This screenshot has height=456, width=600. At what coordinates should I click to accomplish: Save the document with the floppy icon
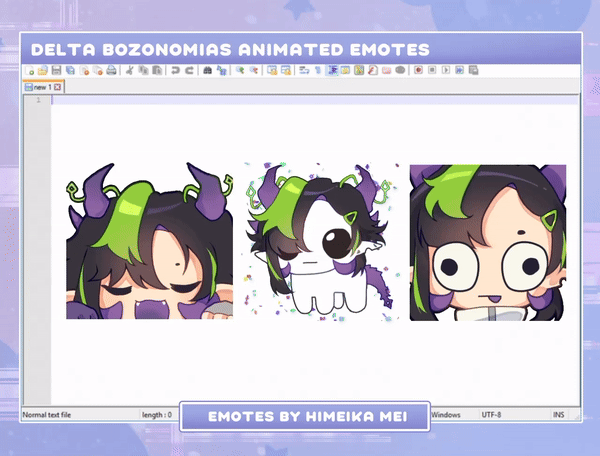click(x=56, y=71)
